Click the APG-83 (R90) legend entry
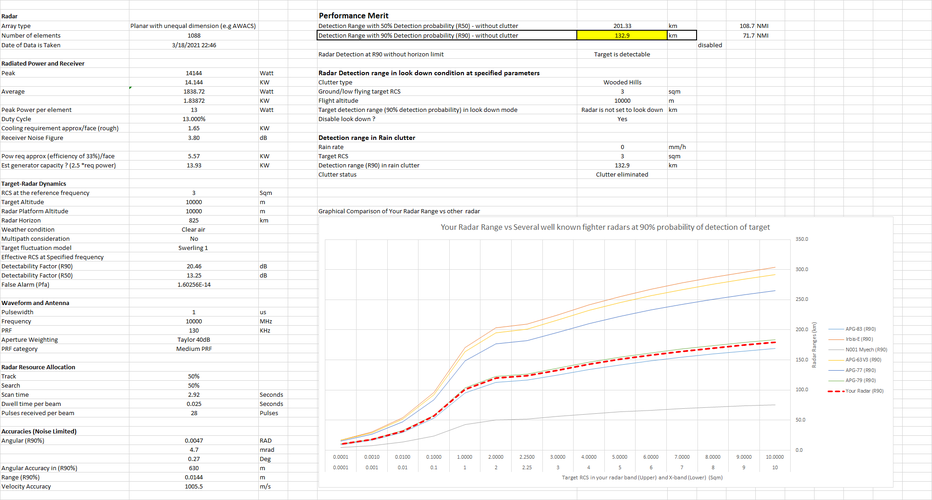932x500 pixels. (x=853, y=329)
